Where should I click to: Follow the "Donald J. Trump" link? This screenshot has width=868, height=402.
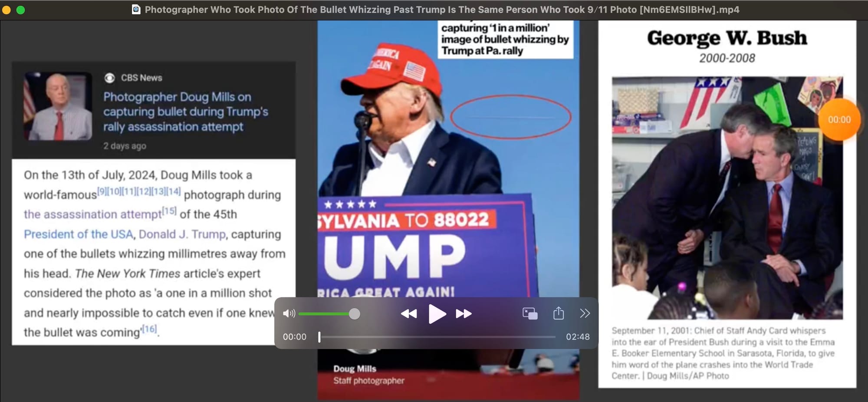pos(182,234)
